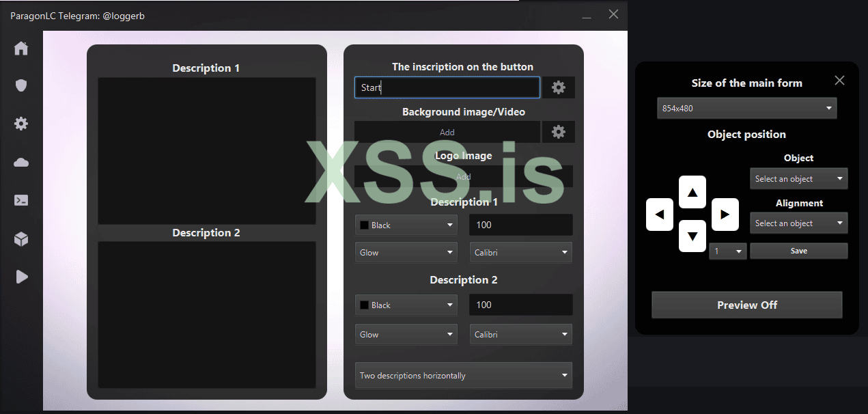
Task: Click black color swatch in Description 2 dropdown
Action: 364,305
